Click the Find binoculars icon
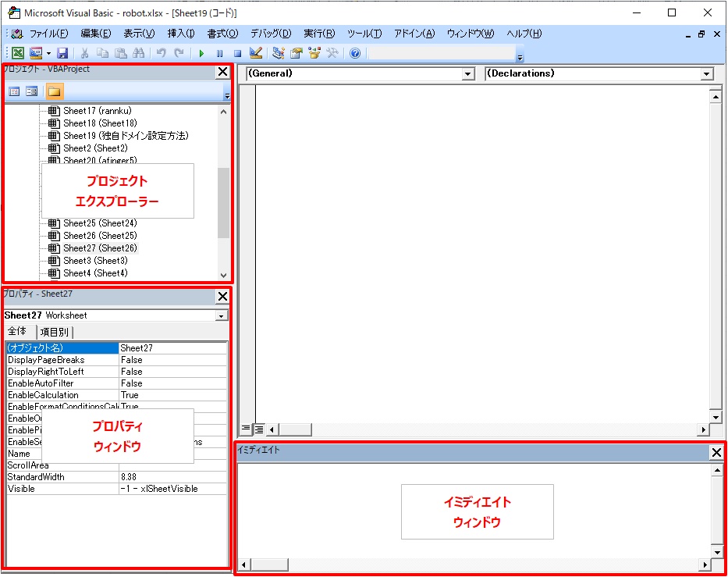 (138, 53)
